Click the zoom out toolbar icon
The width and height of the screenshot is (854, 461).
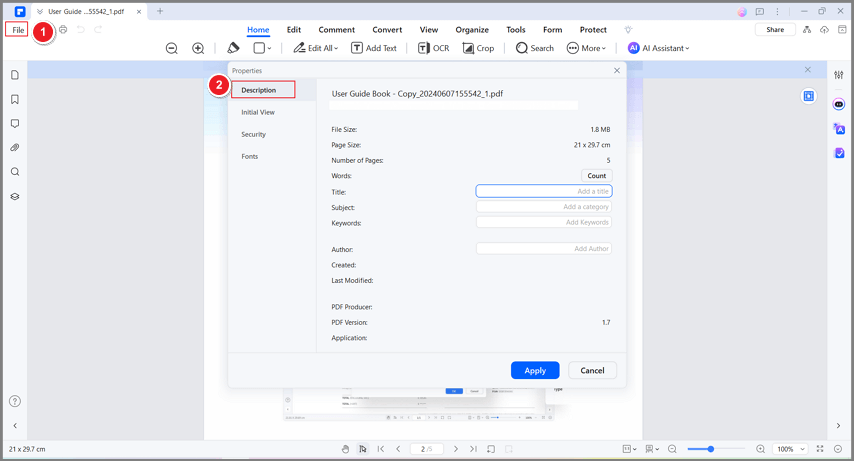click(172, 48)
